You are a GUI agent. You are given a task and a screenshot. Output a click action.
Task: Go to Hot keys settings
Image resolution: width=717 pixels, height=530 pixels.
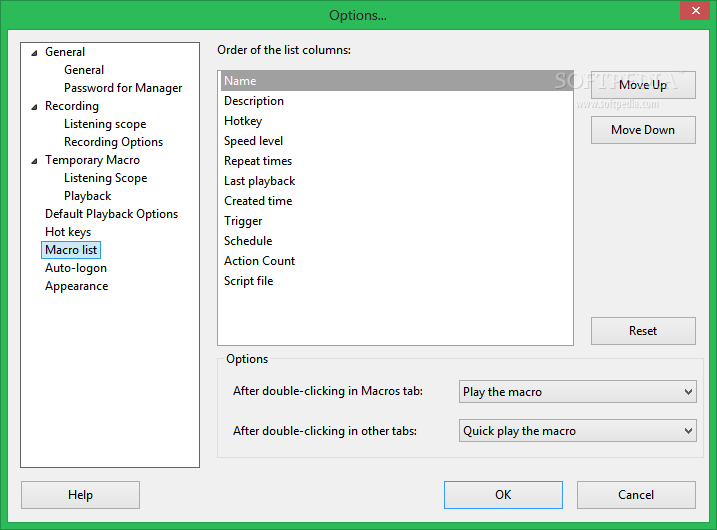click(x=68, y=232)
